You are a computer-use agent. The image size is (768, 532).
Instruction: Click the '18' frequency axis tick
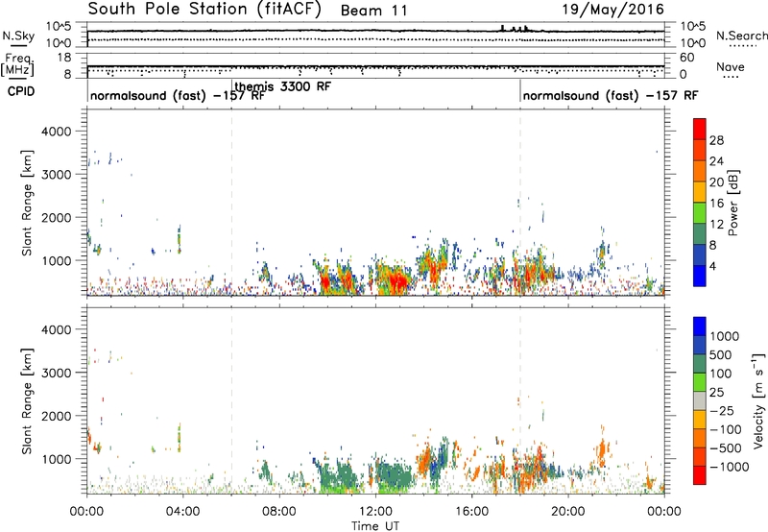(64, 58)
